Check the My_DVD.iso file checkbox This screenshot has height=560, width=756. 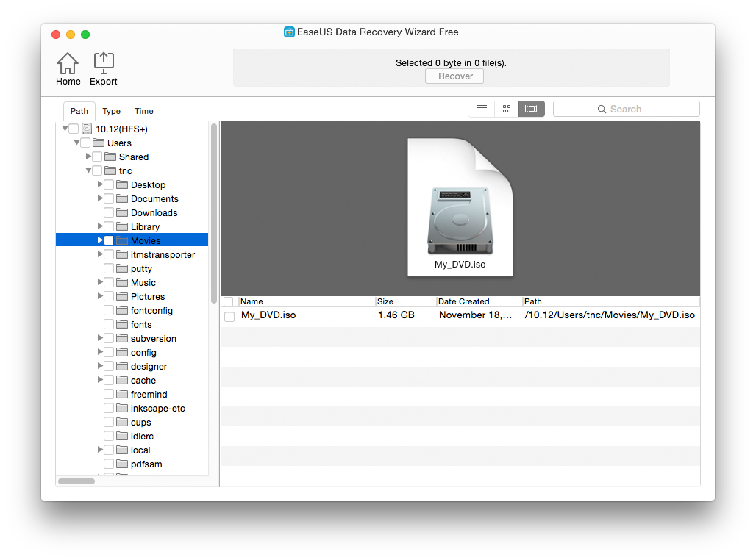pyautogui.click(x=229, y=316)
